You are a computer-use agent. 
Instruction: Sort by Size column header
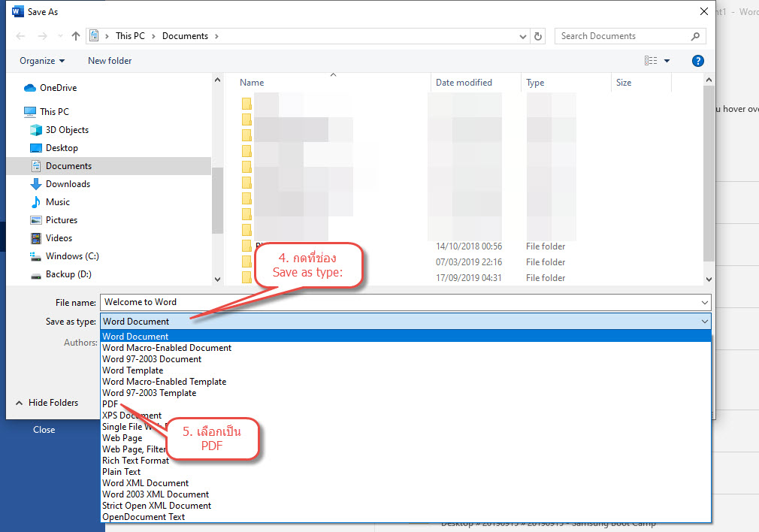pos(624,83)
